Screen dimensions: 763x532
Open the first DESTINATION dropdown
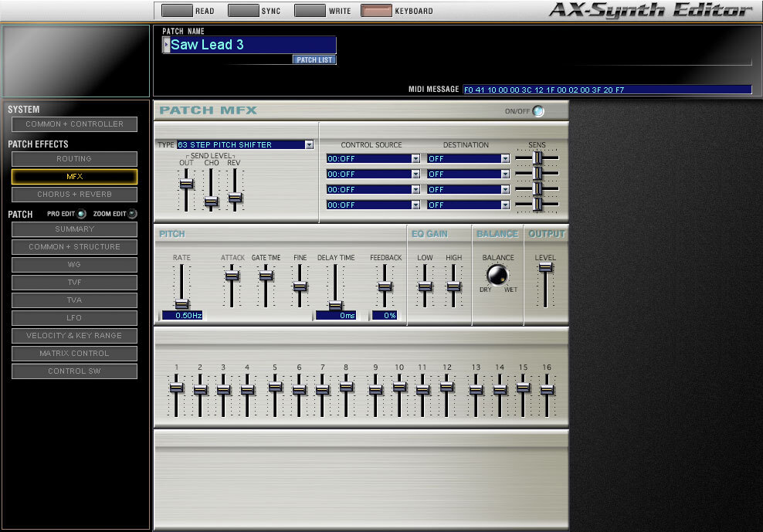pos(505,158)
